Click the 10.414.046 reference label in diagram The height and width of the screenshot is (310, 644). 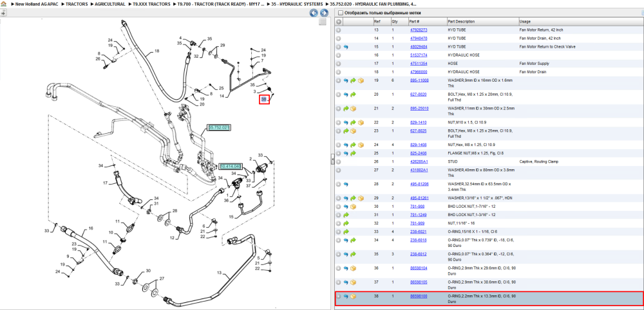pos(230,167)
